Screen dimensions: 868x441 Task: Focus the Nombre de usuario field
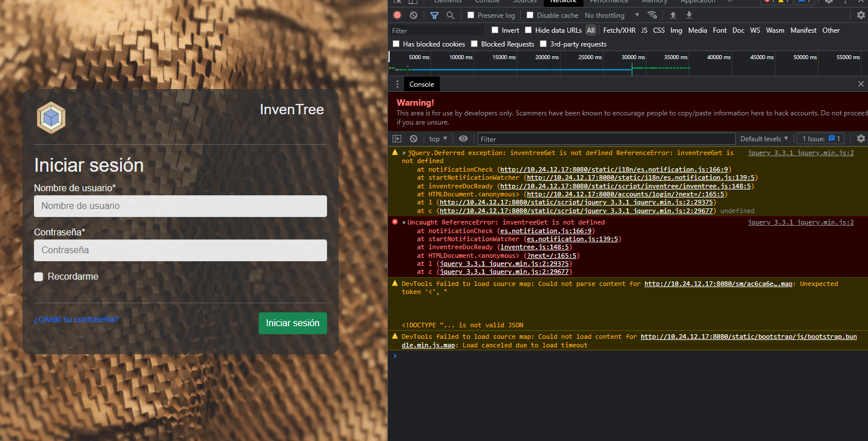pos(180,206)
